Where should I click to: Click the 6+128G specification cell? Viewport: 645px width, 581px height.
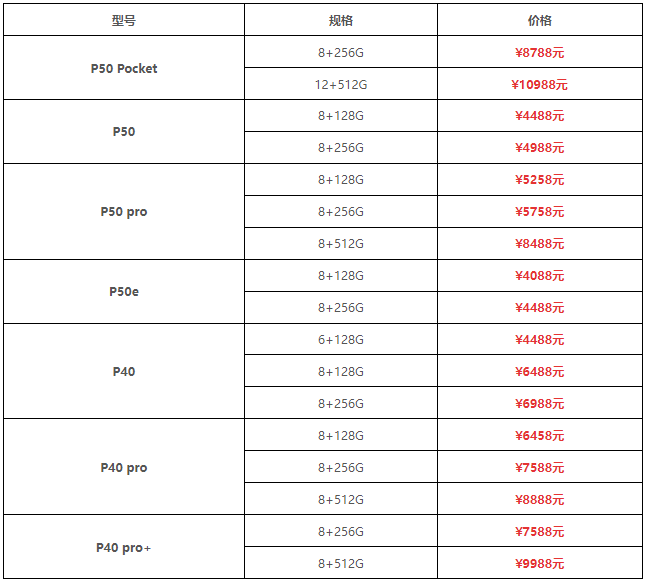tap(340, 340)
